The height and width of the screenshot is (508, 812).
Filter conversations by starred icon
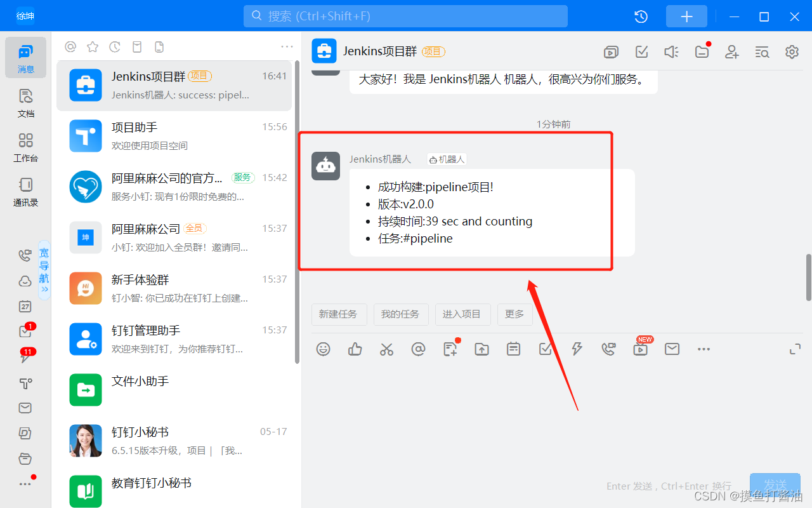93,47
